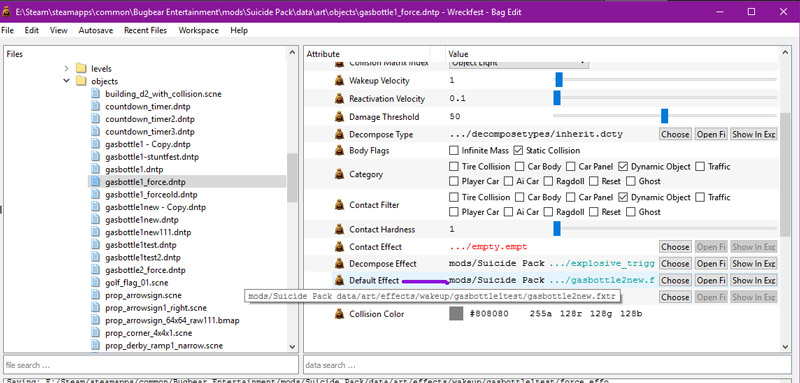Screen dimensions: 800x383
Task: Uncheck Dynamic Object in Category row
Action: 623,166
